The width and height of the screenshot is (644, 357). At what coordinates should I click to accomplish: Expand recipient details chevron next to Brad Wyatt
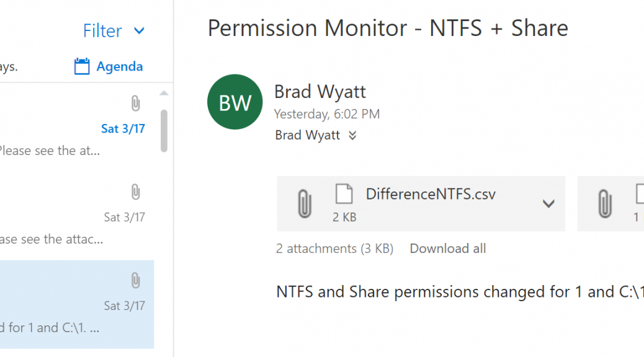tap(352, 135)
